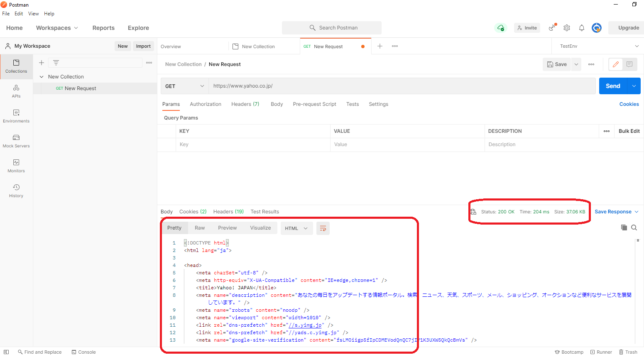Screen dimensions: 644x357
Task: Expand the Workspaces dropdown
Action: click(x=57, y=28)
